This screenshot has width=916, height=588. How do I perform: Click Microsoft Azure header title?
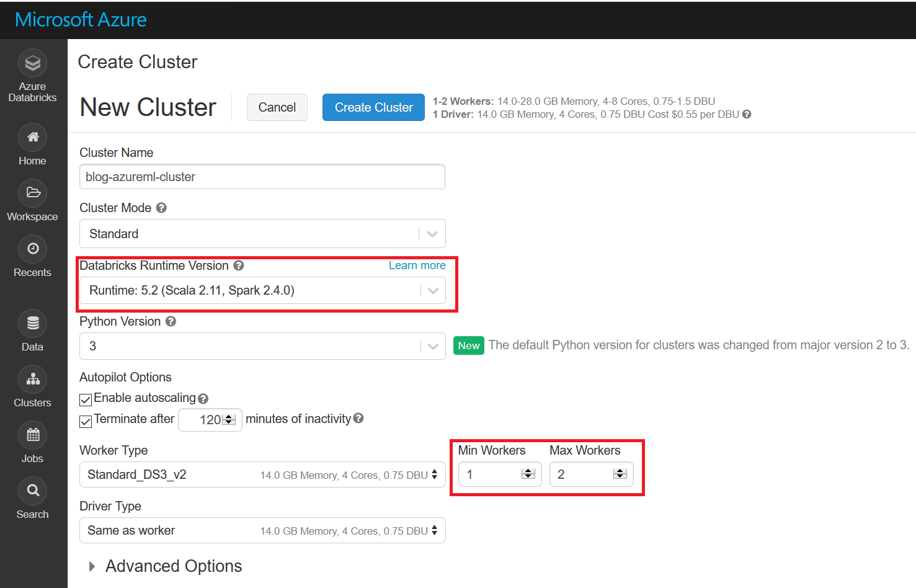click(x=81, y=20)
